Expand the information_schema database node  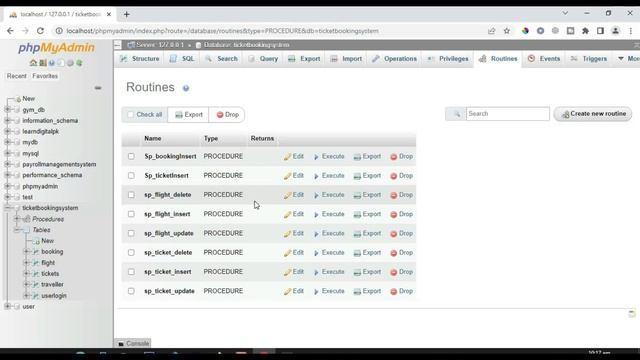[7, 120]
